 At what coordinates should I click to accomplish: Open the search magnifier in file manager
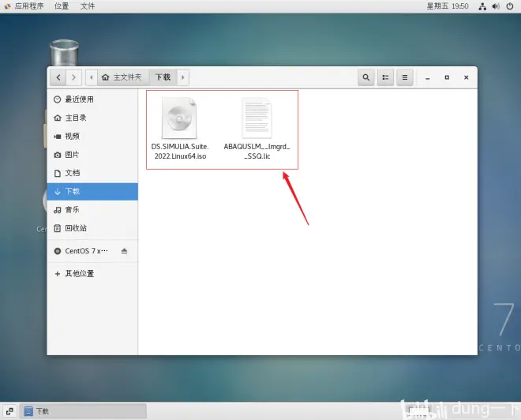coord(366,77)
